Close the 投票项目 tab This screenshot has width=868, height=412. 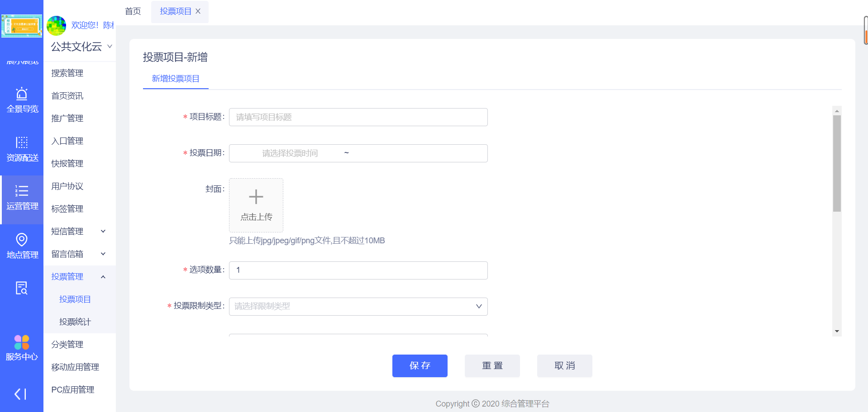[x=198, y=11]
